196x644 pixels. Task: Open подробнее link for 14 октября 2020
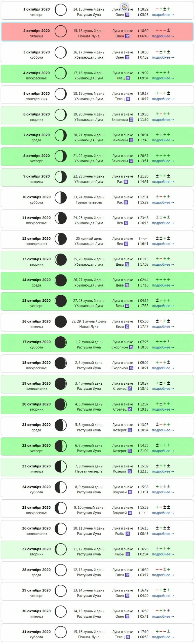[x=163, y=285]
